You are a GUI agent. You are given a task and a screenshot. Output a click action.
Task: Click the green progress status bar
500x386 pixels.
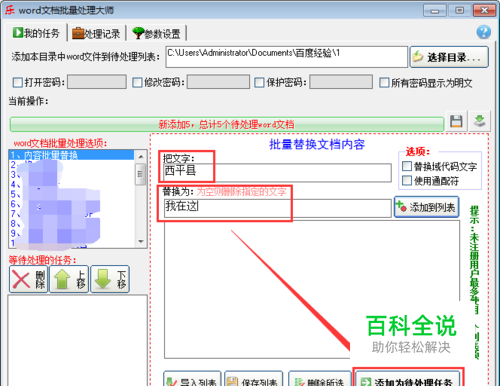click(x=227, y=124)
